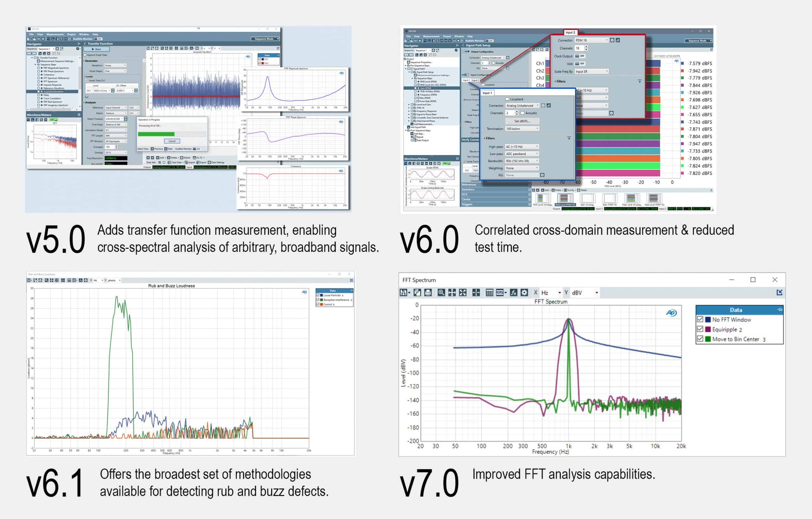Open graph settings gear icon in FFT Spectrum

pyautogui.click(x=524, y=293)
